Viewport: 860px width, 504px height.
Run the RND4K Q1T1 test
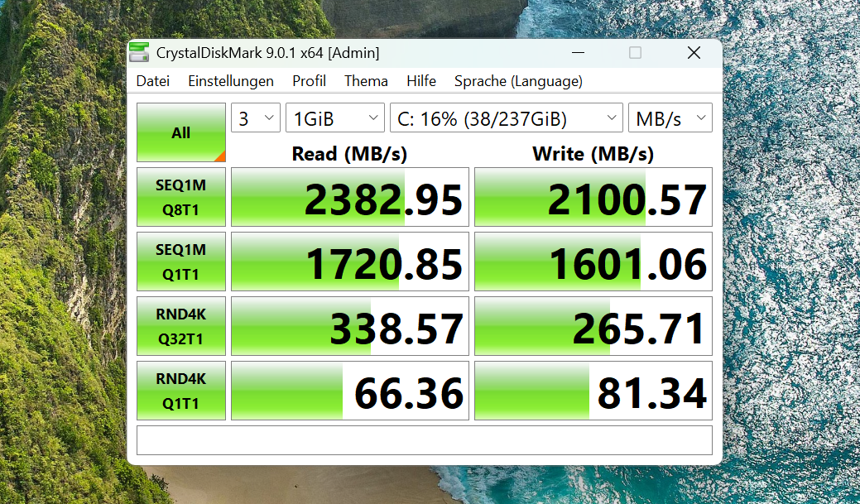click(x=181, y=391)
